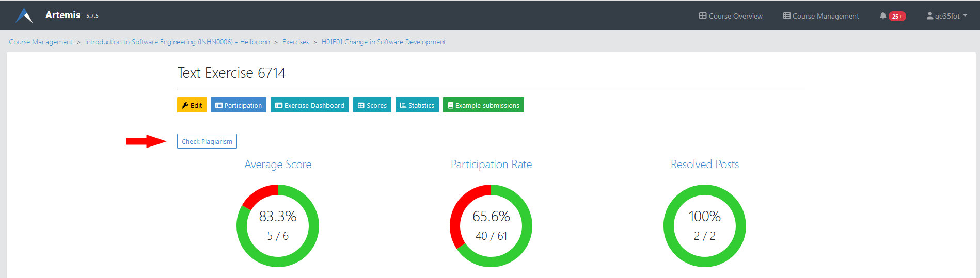Screen dimensions: 980x278
Task: Click the Check Plagiarism button
Action: [207, 141]
